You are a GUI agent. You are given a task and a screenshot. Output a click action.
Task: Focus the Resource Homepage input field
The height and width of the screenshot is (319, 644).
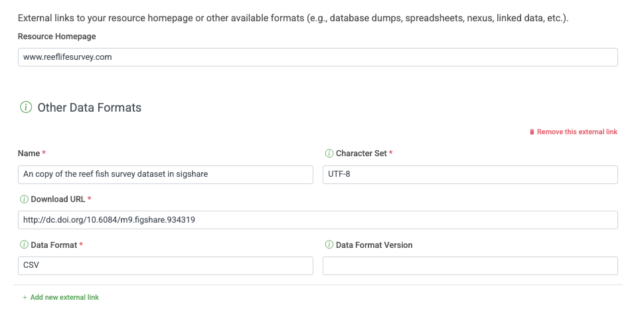[317, 57]
